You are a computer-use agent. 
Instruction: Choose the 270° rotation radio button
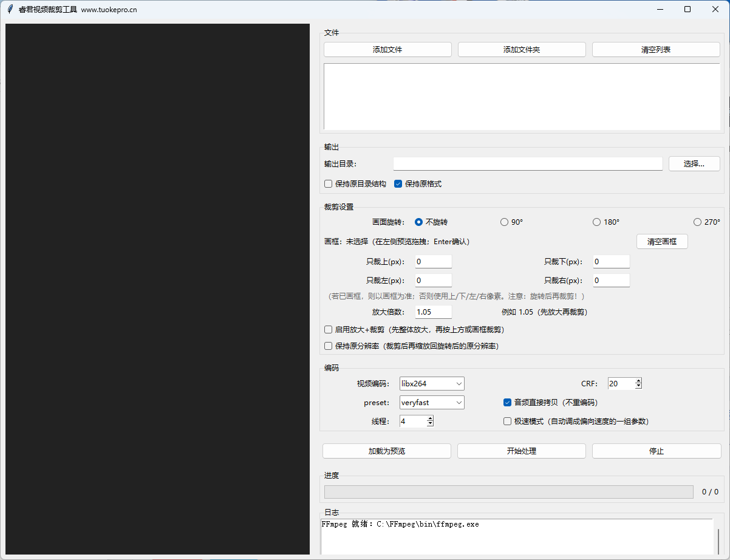(697, 222)
